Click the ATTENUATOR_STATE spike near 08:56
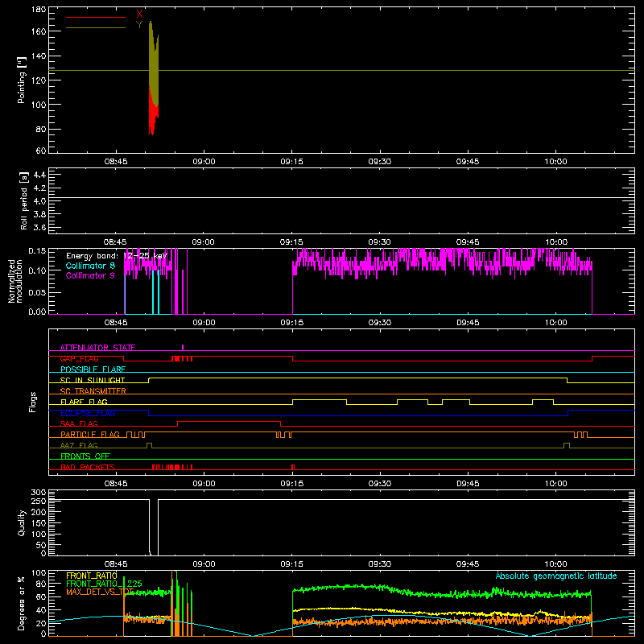Screen dimensions: 644x644 tap(183, 348)
